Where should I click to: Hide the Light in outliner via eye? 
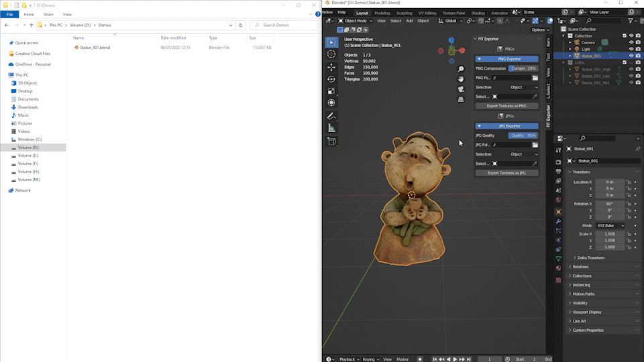631,49
